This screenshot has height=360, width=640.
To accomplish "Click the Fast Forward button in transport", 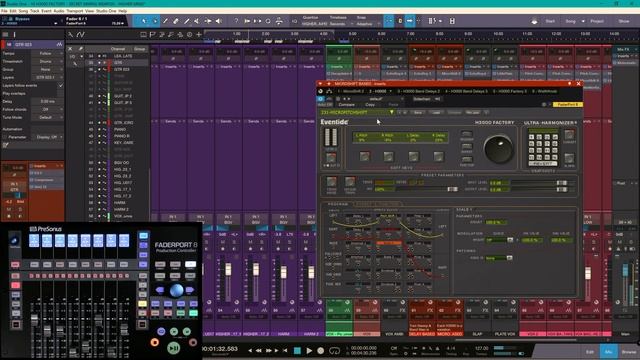I will [268, 350].
